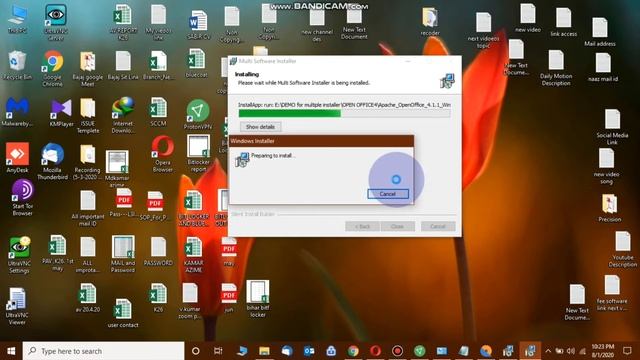Switch to Opera on the taskbar
Screen dimensions: 640x360
click(376, 351)
